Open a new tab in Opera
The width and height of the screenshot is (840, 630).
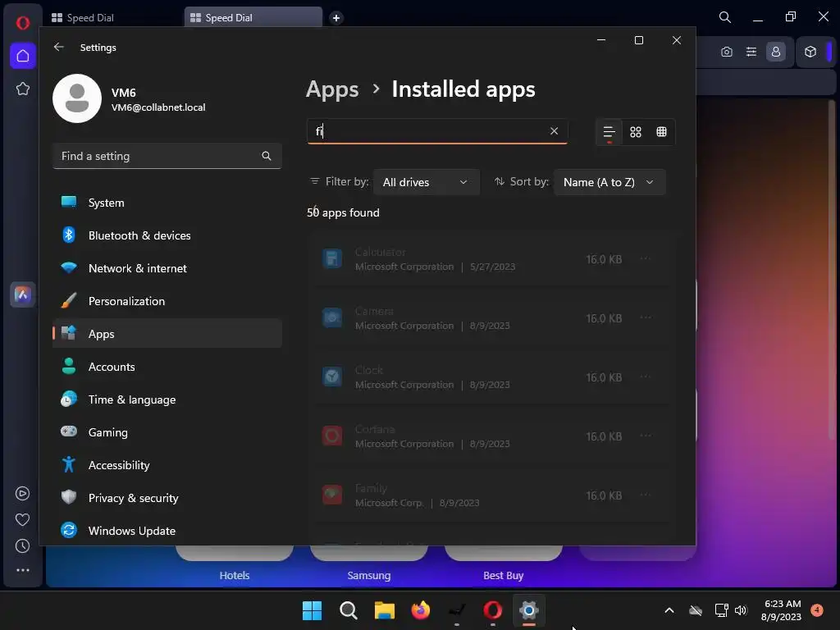coord(336,18)
